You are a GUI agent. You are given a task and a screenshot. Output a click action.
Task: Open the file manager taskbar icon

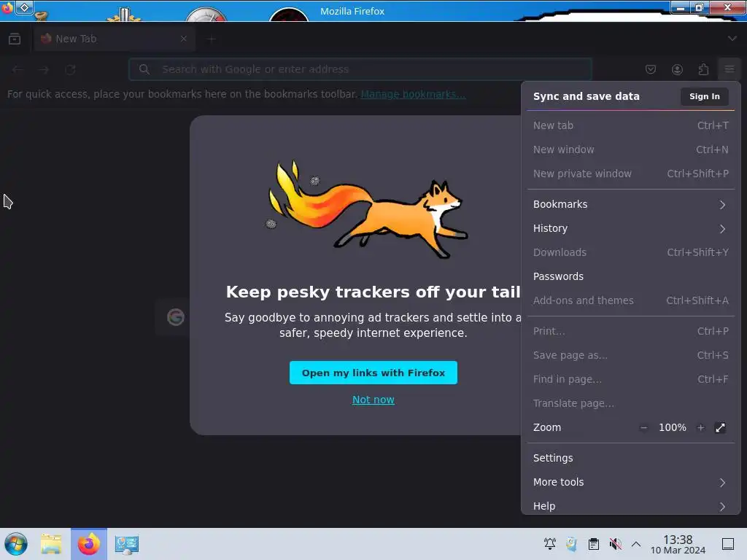pyautogui.click(x=52, y=544)
